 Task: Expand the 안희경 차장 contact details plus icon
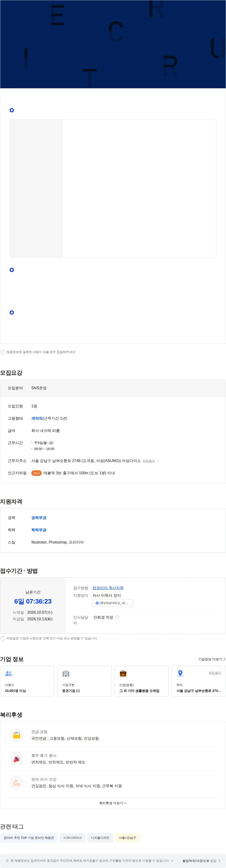tap(117, 617)
